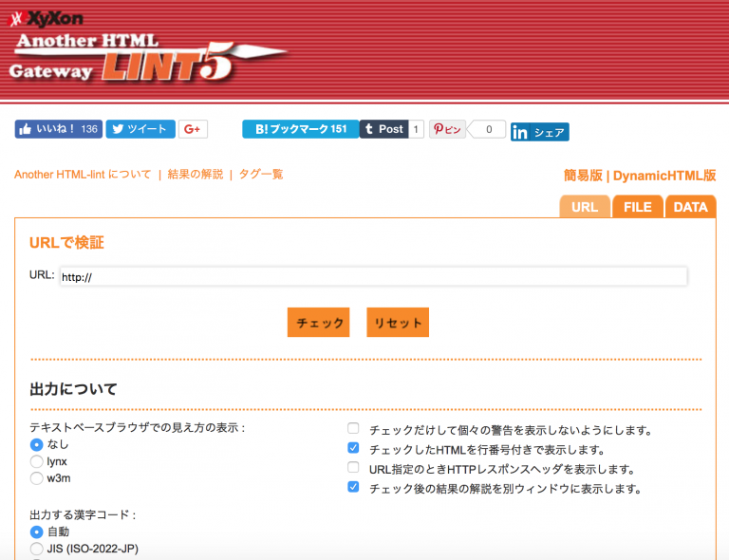Click the Tumblr post count 1

(x=416, y=129)
